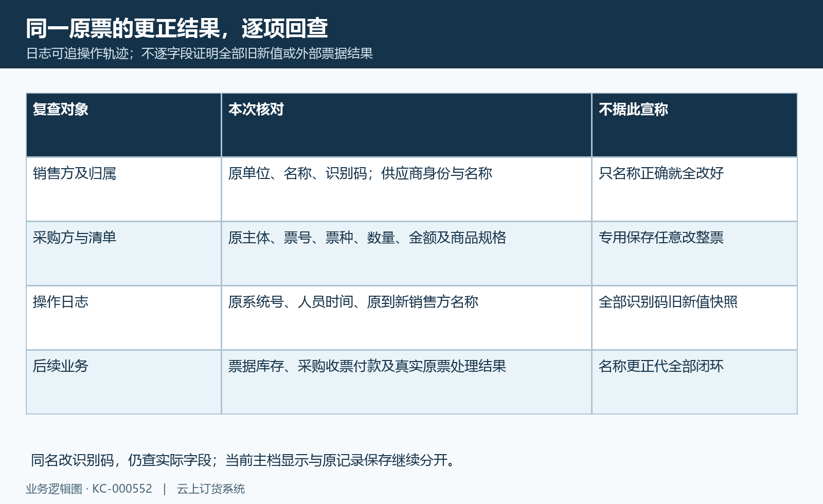The width and height of the screenshot is (823, 504).
Task: Click footer text 云上订货系统
Action: 211,489
